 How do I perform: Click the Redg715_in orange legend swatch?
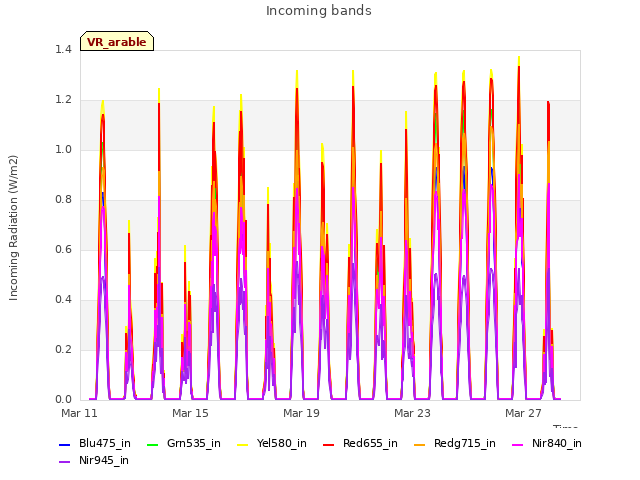[x=420, y=444]
